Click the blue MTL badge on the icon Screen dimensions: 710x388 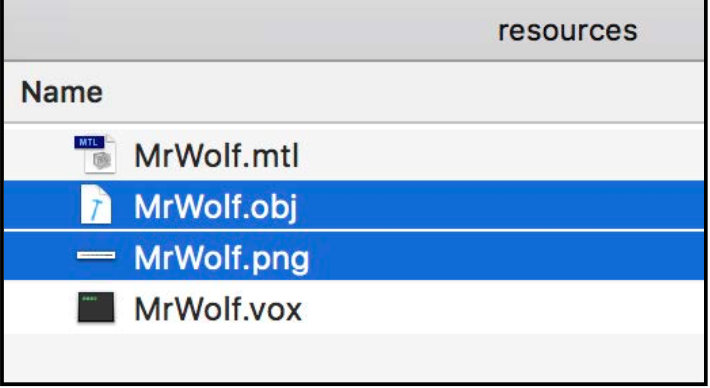89,142
